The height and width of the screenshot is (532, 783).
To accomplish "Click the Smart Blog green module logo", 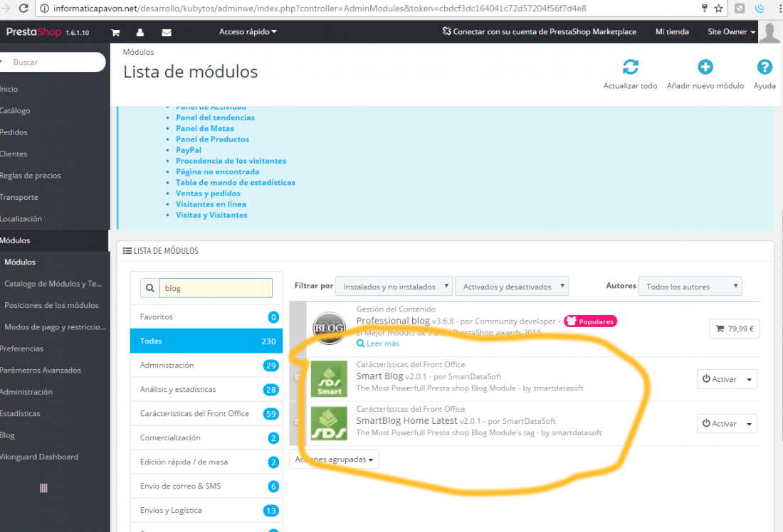I will tap(329, 379).
